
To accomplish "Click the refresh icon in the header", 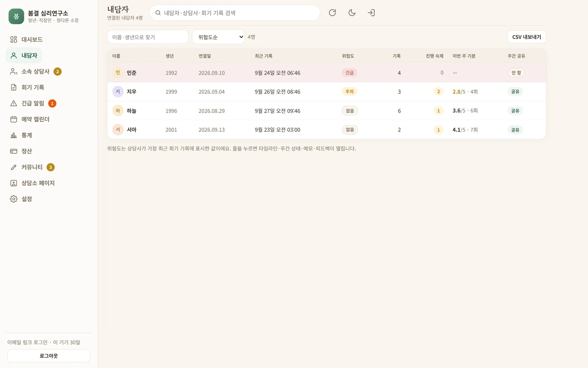I will click(332, 13).
